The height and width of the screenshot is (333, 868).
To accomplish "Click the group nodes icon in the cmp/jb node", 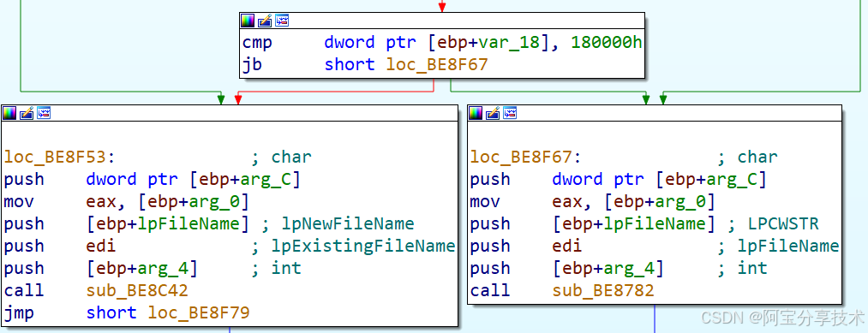I will 282,21.
